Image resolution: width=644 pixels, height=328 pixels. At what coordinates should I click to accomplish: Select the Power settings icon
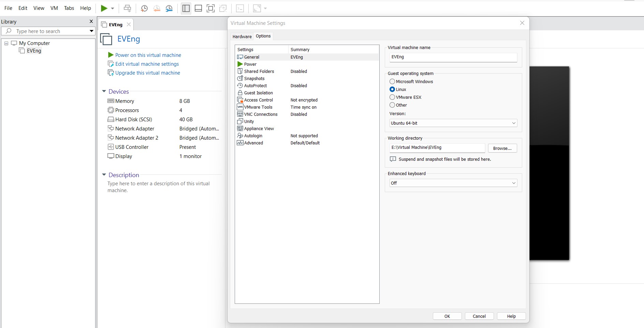coord(240,64)
